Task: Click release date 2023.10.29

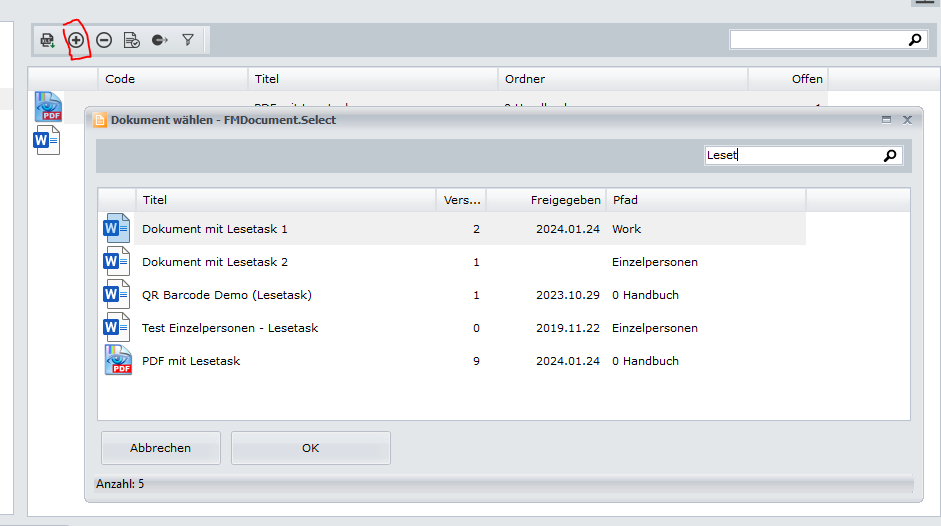Action: (568, 295)
